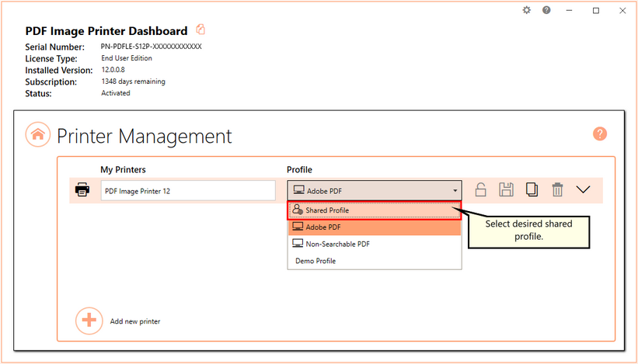
Task: Click the Profile column header
Action: tap(299, 169)
